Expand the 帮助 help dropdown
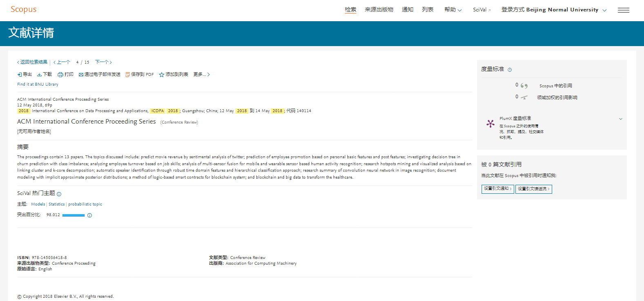The height and width of the screenshot is (301, 644). (x=453, y=9)
